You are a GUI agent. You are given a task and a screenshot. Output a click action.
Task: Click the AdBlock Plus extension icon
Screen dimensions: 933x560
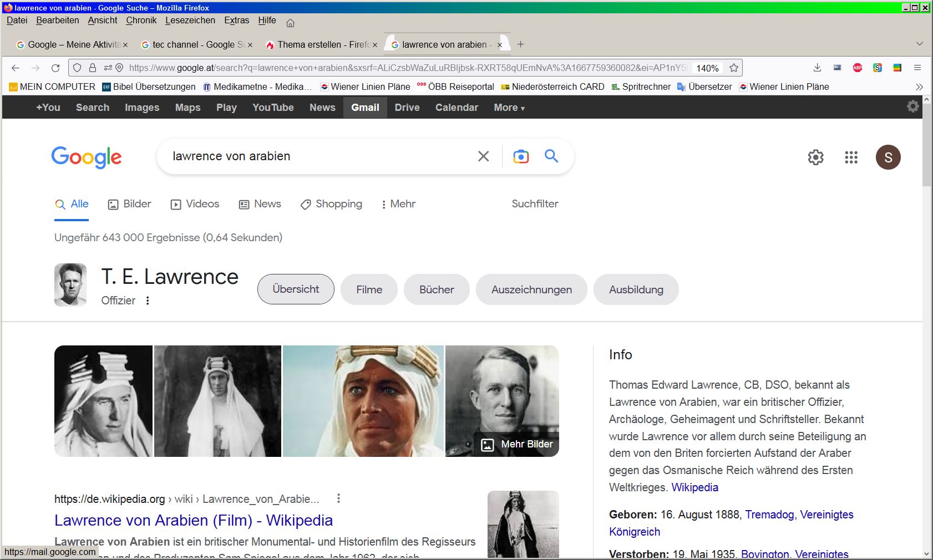[x=857, y=68]
